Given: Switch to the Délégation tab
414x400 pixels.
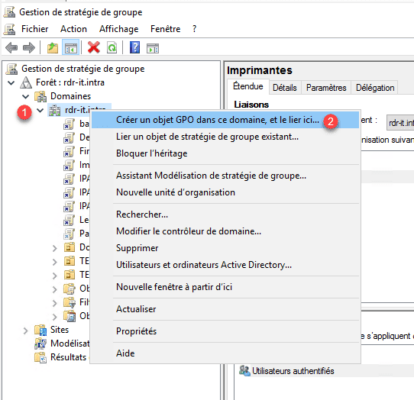Looking at the screenshot, I should (375, 88).
